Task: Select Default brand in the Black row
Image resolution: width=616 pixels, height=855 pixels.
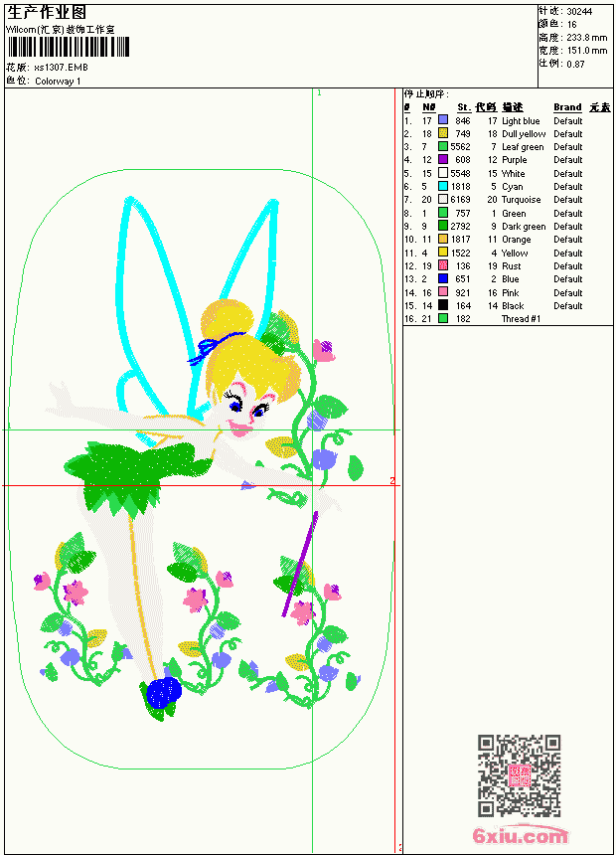Action: point(568,306)
